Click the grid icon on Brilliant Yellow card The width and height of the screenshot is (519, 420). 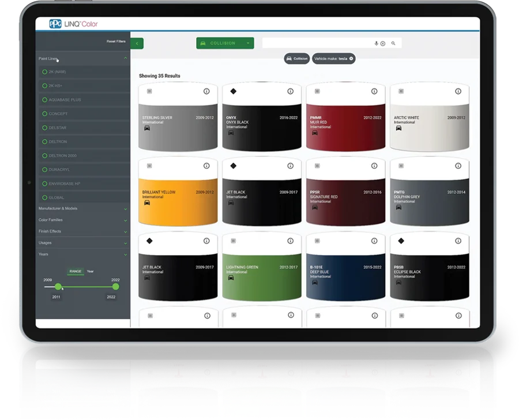coord(149,166)
